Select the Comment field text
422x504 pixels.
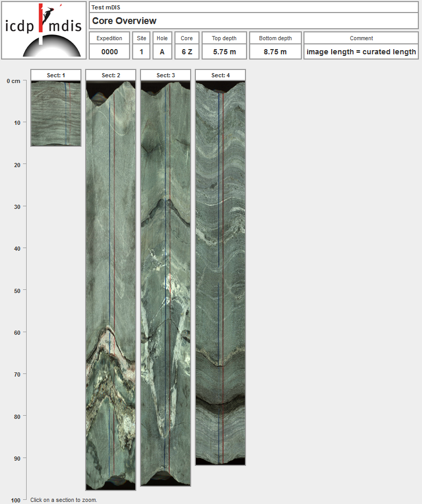361,52
